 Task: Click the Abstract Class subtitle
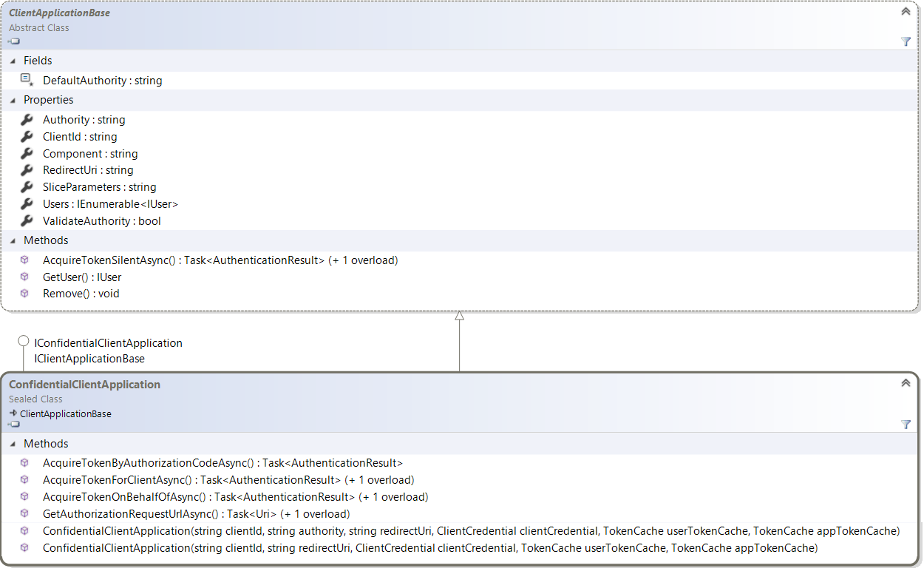pos(38,27)
